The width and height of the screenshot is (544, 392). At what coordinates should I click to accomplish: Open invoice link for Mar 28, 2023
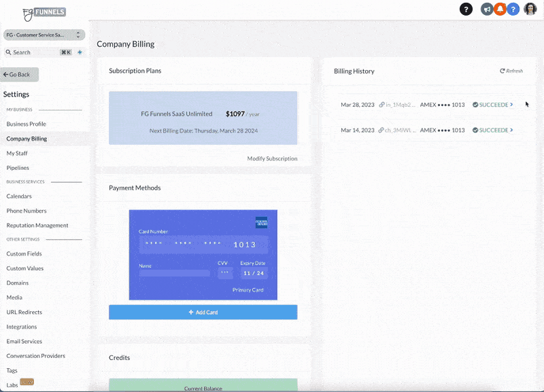pyautogui.click(x=397, y=105)
